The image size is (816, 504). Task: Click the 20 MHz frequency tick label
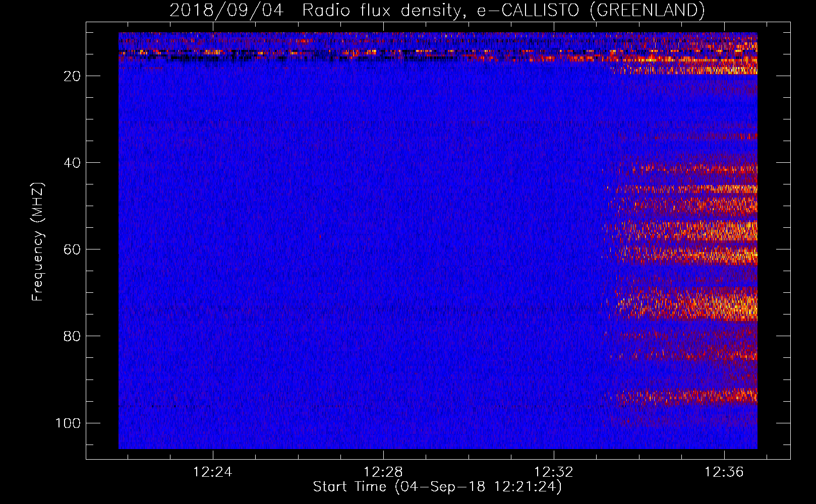[72, 76]
